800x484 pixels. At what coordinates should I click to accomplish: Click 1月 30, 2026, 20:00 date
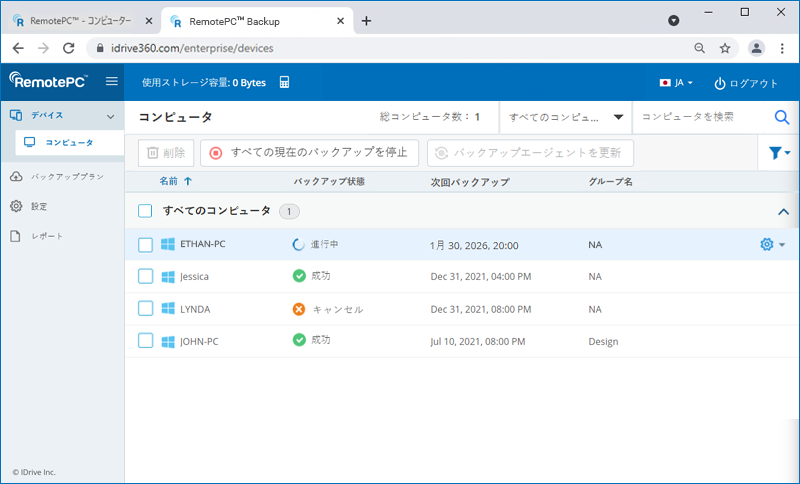(x=474, y=245)
